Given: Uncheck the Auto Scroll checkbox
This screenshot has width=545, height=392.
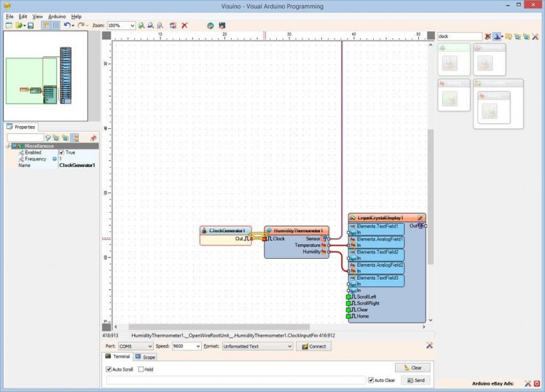Looking at the screenshot, I should point(109,369).
